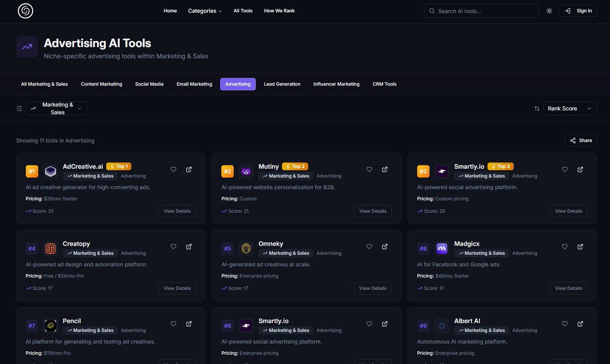Switch to CRM Tools tab
Image resolution: width=610 pixels, height=364 pixels.
click(384, 84)
